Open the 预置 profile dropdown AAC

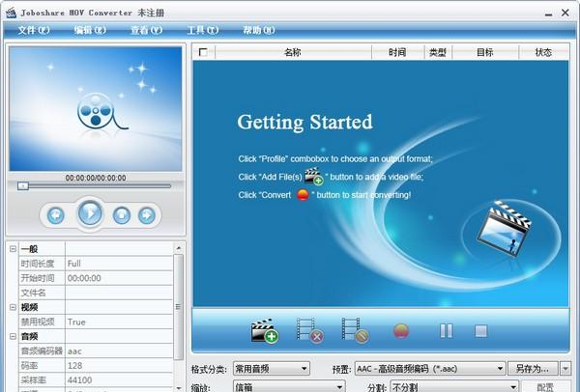(430, 369)
